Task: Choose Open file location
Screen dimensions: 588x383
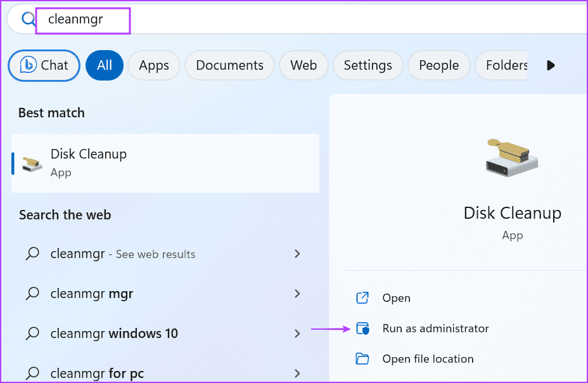Action: 428,359
